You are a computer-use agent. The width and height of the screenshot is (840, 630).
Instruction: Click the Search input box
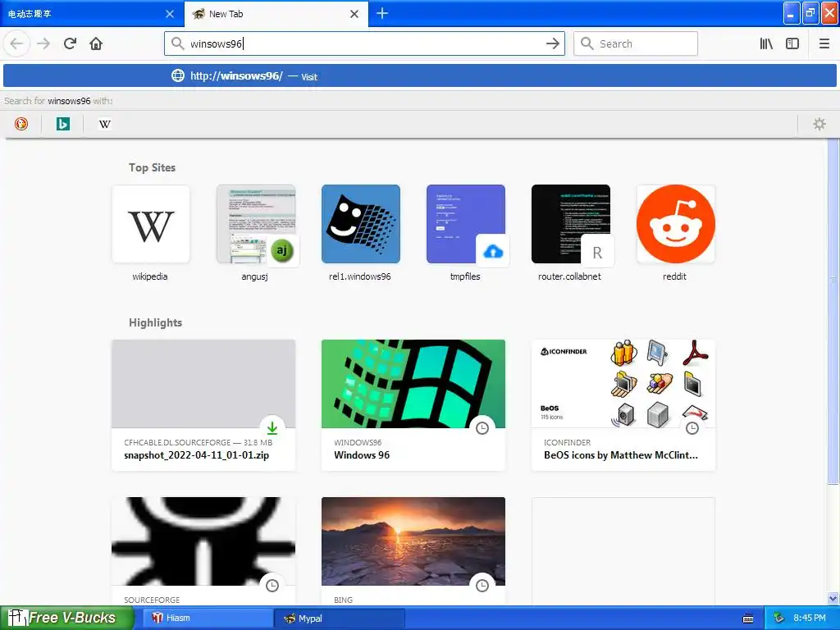point(636,43)
